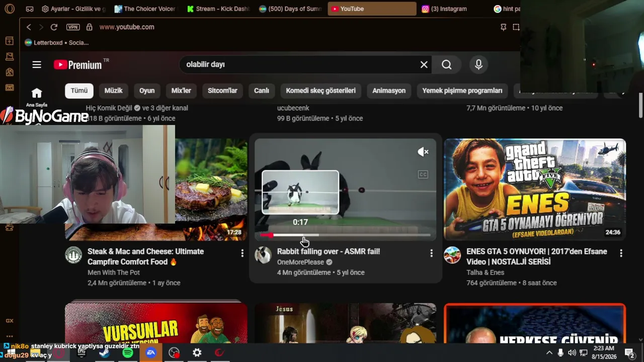
Task: Open the taskbar volume speaker icon
Action: [572, 353]
